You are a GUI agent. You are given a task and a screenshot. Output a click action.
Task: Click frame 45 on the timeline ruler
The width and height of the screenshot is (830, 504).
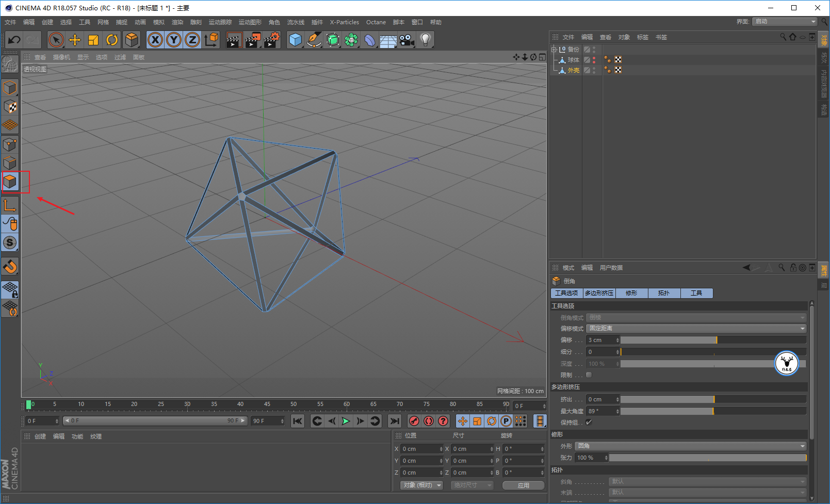tap(267, 404)
